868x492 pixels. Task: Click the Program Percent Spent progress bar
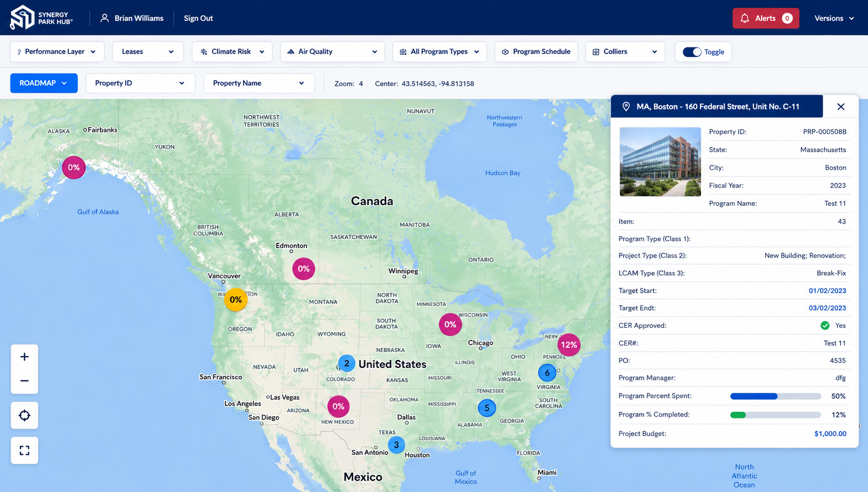pyautogui.click(x=776, y=397)
